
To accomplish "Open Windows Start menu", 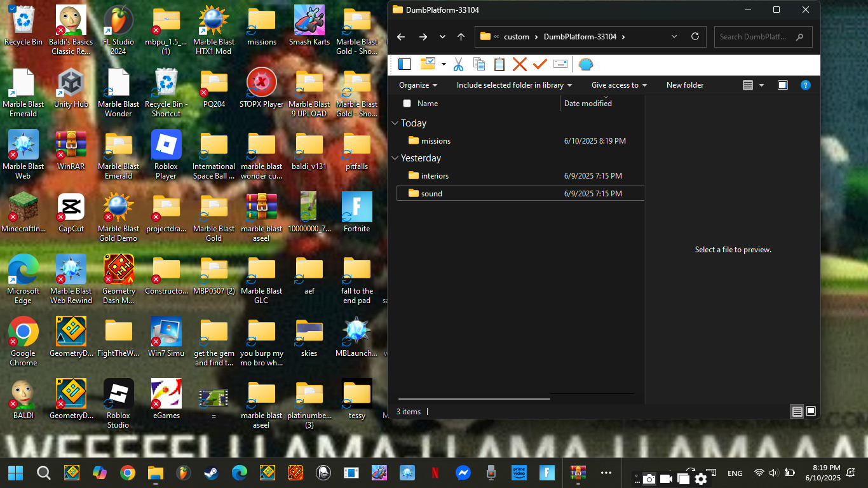I will point(16,473).
